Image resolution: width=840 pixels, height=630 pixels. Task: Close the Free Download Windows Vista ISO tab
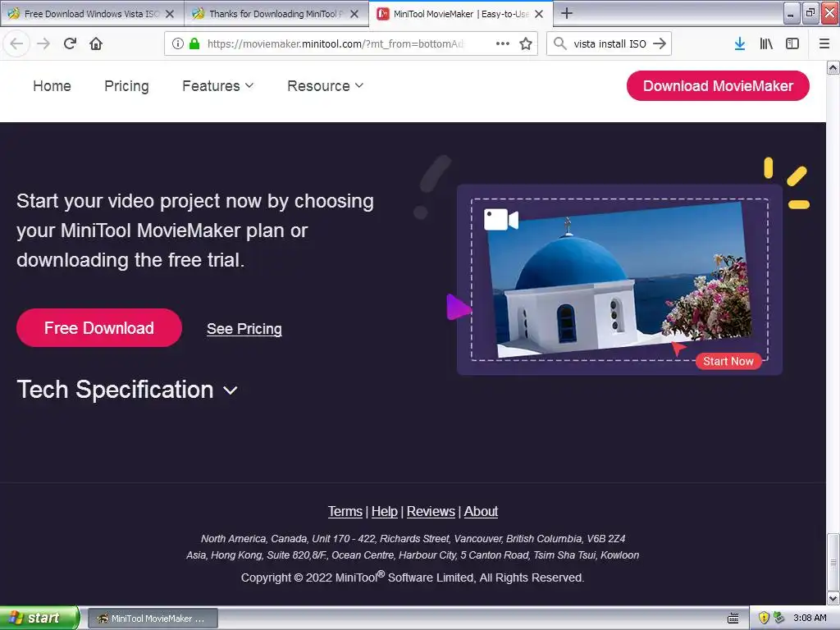coord(170,14)
